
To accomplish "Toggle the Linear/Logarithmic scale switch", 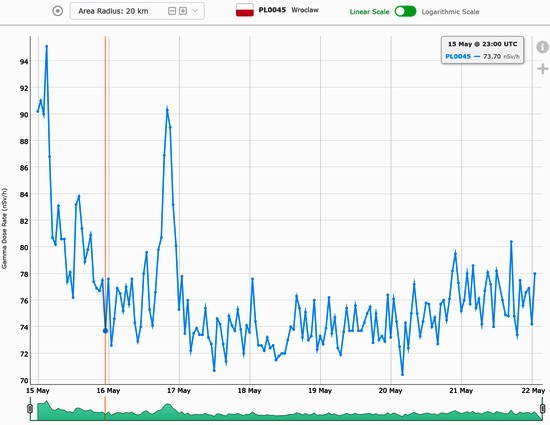I will (x=405, y=12).
